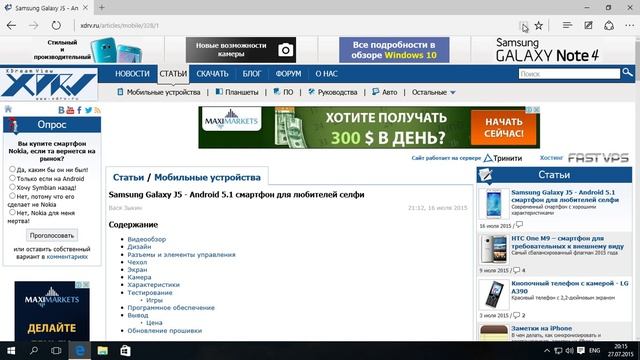
Task: Open ФОРУМ in main navigation
Action: pyautogui.click(x=288, y=74)
